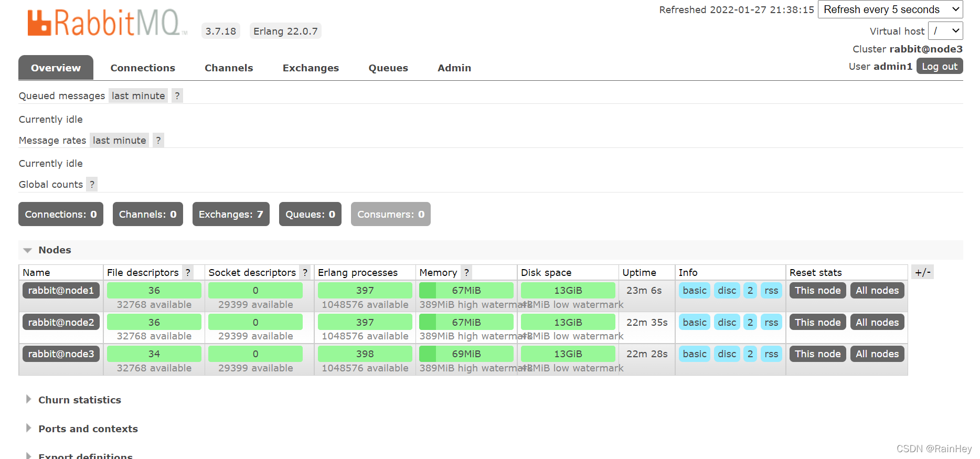Switch to the Queues tab

[x=388, y=68]
